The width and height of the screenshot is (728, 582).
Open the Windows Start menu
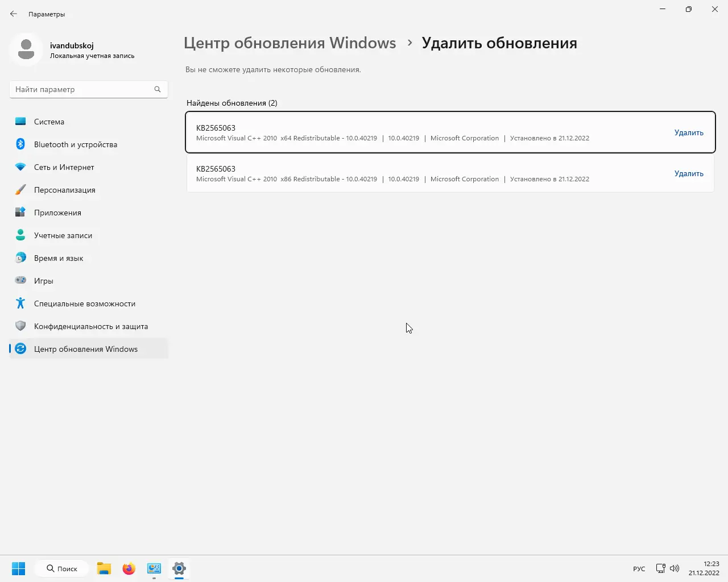[19, 568]
